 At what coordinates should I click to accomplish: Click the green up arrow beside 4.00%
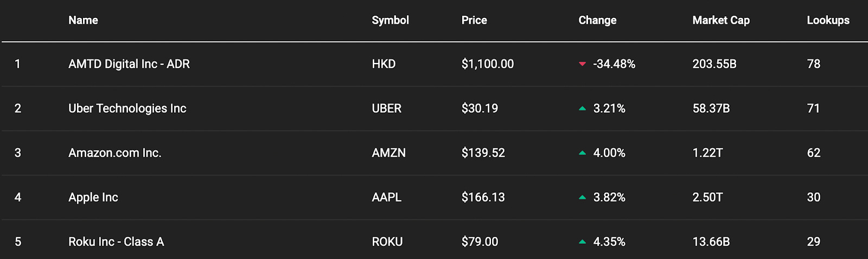click(582, 153)
